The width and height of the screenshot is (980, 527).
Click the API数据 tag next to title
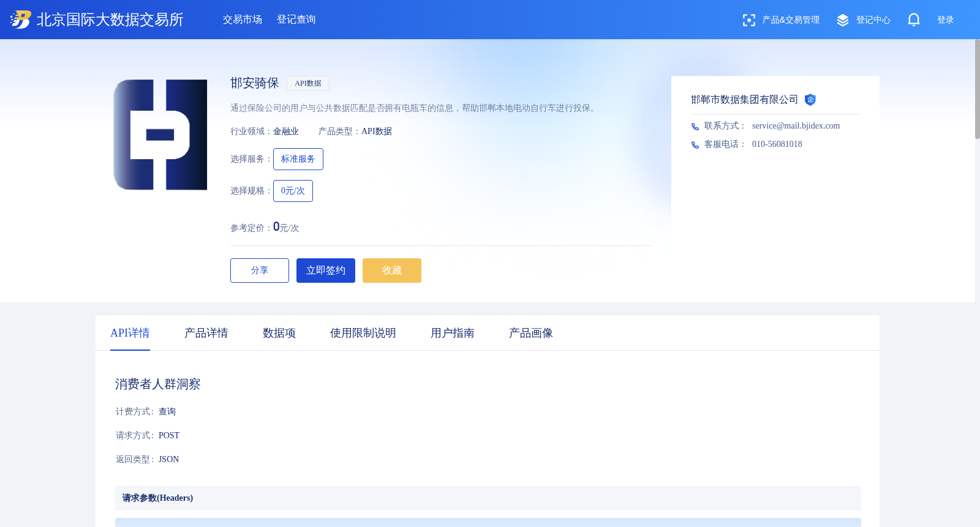pos(308,83)
